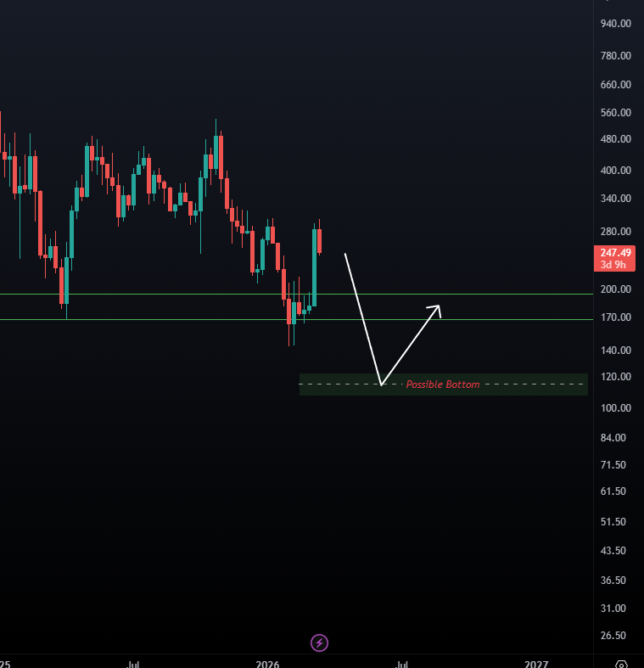Click the 120.00 price scale label

616,377
